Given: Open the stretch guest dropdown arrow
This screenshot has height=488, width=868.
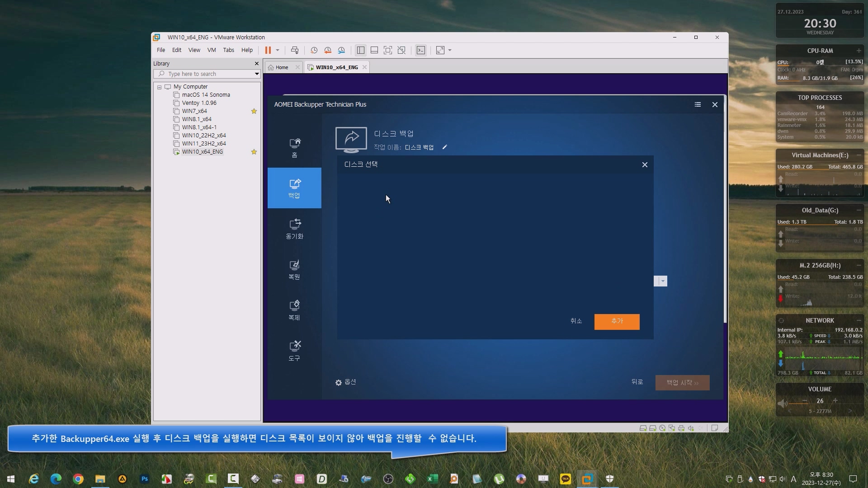Looking at the screenshot, I should click(450, 50).
